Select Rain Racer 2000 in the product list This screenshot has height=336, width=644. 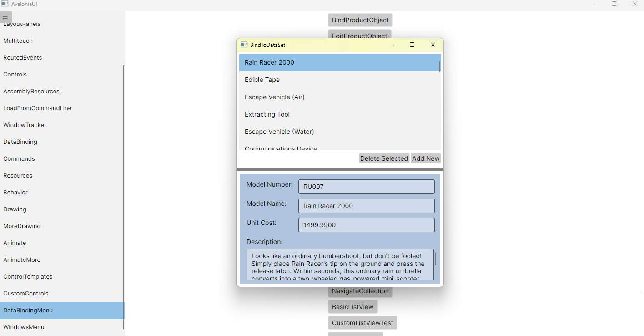pyautogui.click(x=339, y=63)
